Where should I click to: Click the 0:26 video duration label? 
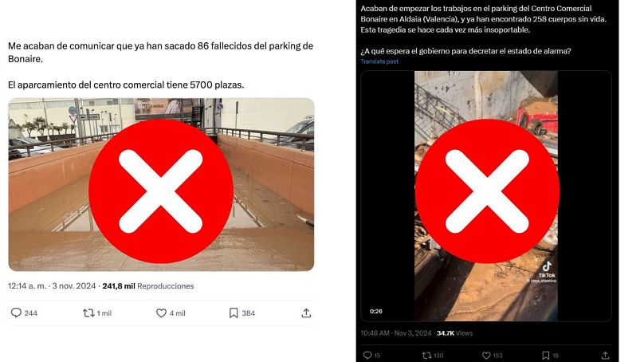pyautogui.click(x=376, y=311)
